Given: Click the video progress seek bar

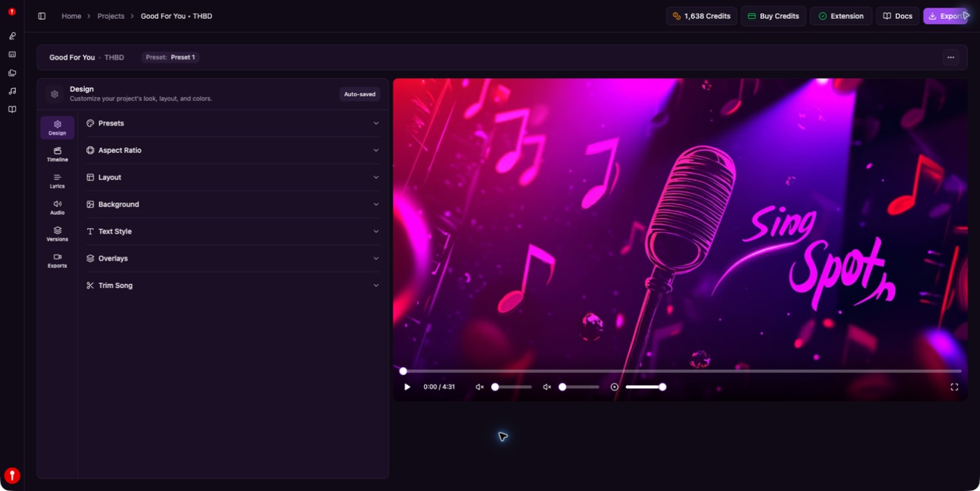Looking at the screenshot, I should click(681, 371).
